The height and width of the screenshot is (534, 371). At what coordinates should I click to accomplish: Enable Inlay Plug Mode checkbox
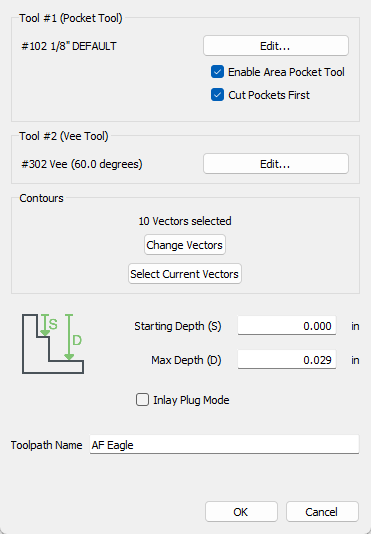(142, 399)
